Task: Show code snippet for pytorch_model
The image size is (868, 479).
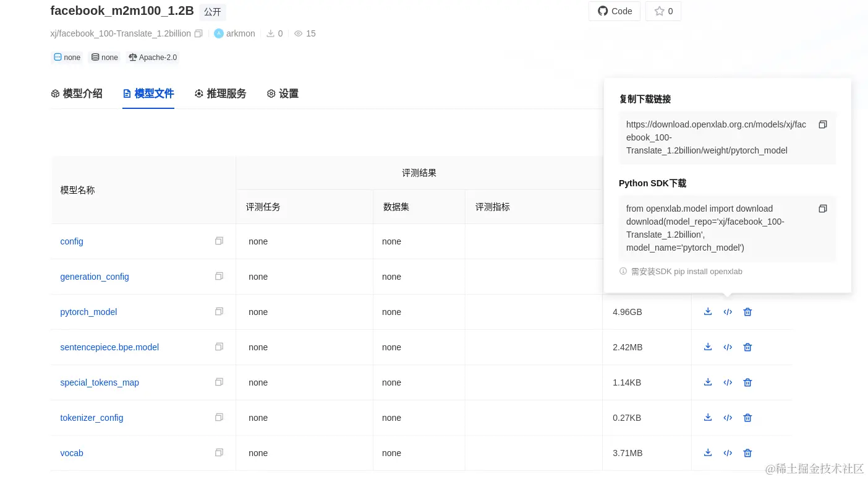Action: pos(728,312)
